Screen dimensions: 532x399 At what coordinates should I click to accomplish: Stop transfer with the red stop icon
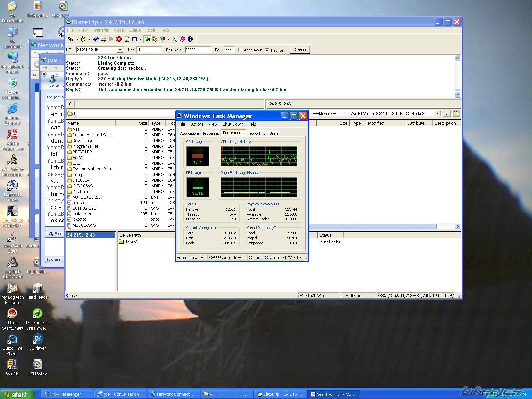[x=119, y=39]
